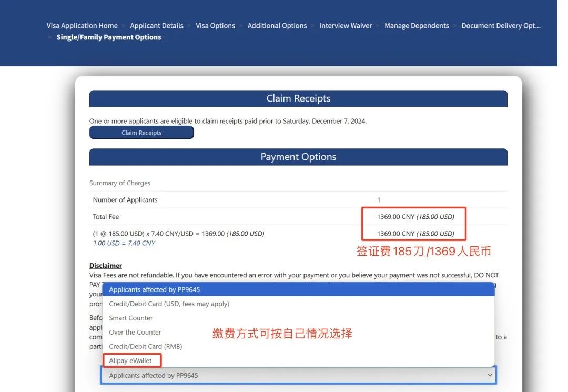Image resolution: width=568 pixels, height=392 pixels.
Task: Click the fee calculation line with 7.40 CNY/USD
Action: coord(179,234)
